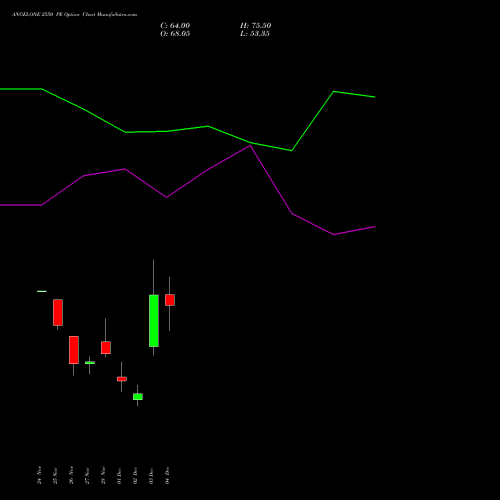The height and width of the screenshot is (500, 500).
Task: Click the flat green dash candle for 24 Nov
Action: pos(42,291)
